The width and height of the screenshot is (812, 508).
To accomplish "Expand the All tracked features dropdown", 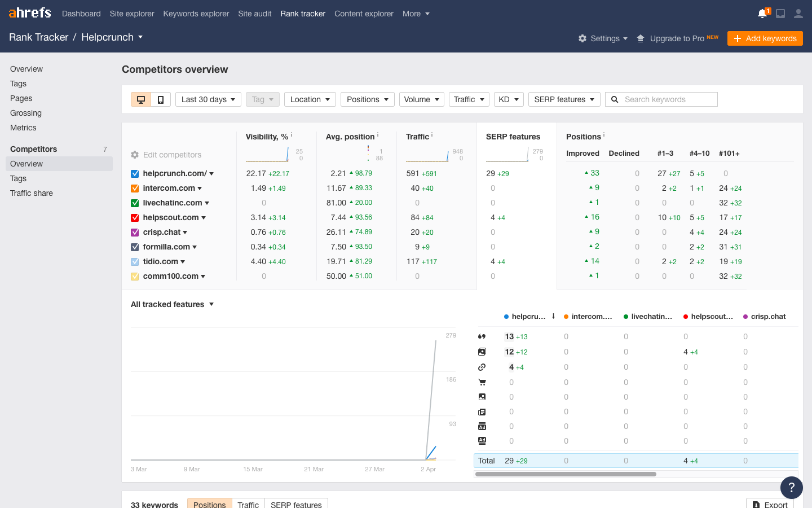I will (173, 304).
